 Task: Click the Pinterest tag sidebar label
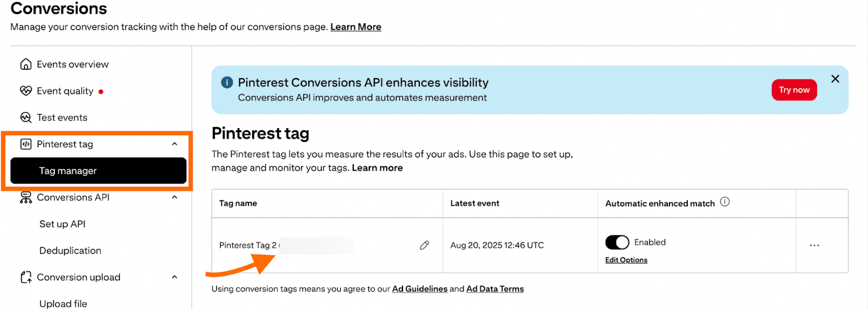click(x=65, y=144)
